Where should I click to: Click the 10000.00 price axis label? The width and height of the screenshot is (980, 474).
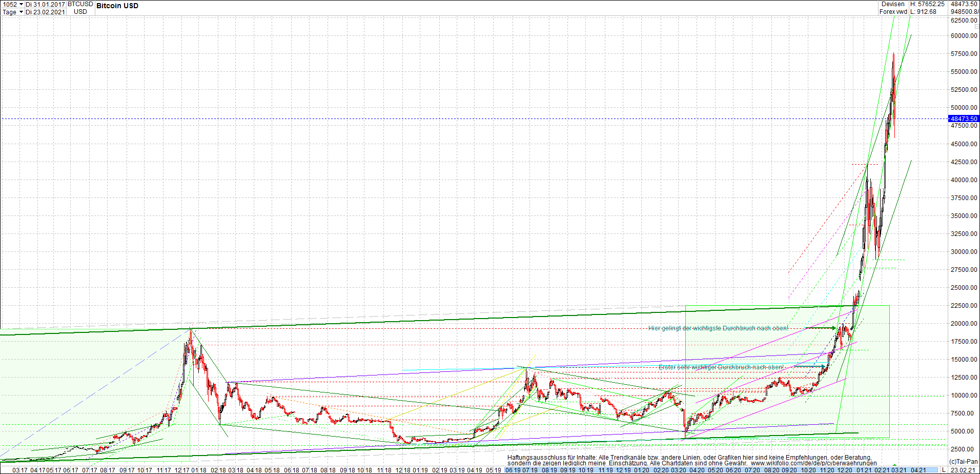[964, 396]
